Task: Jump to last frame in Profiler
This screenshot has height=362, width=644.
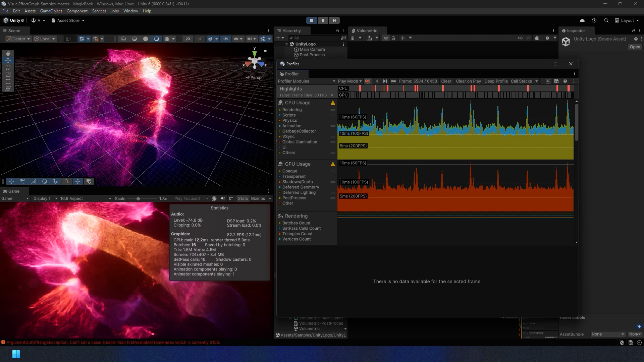Action: coord(394,81)
